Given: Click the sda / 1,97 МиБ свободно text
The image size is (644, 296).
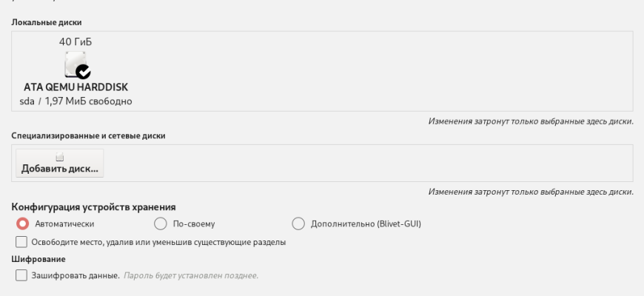Looking at the screenshot, I should [76, 101].
